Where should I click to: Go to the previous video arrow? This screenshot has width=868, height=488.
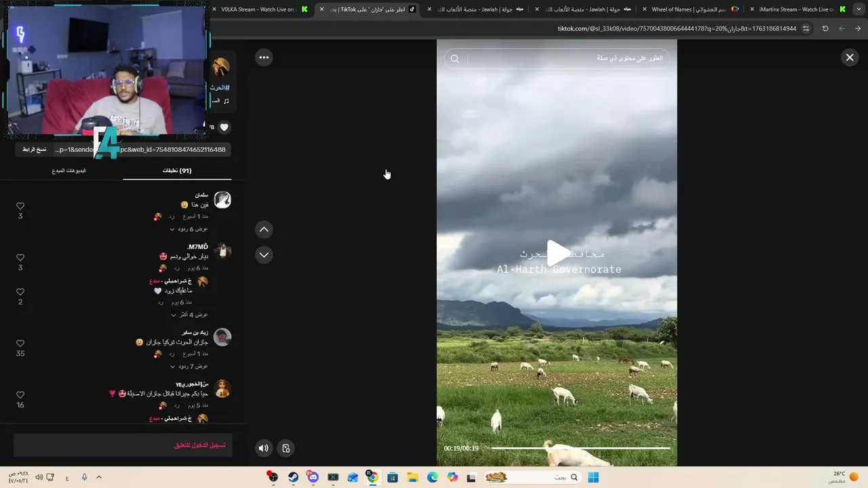(x=264, y=230)
